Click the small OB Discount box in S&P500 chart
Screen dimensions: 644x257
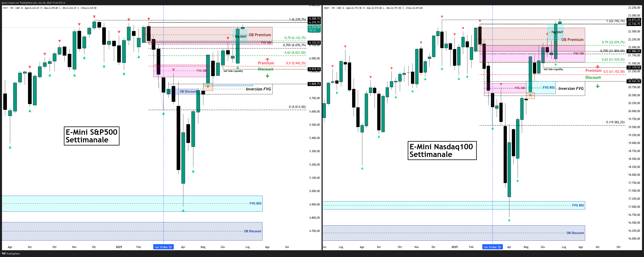183,92
